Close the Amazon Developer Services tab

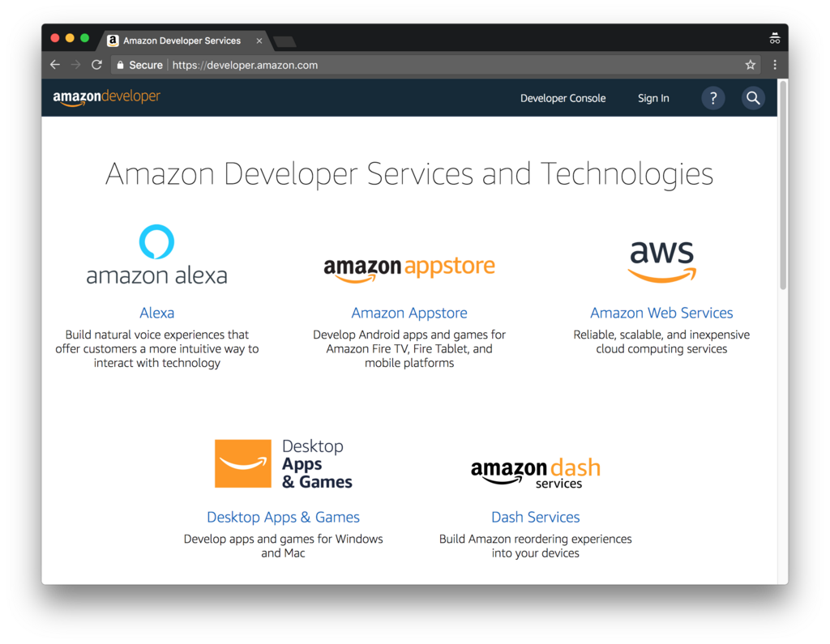tap(259, 41)
